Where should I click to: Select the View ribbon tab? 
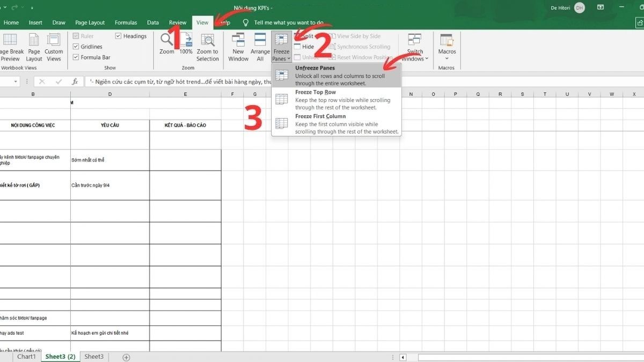202,23
